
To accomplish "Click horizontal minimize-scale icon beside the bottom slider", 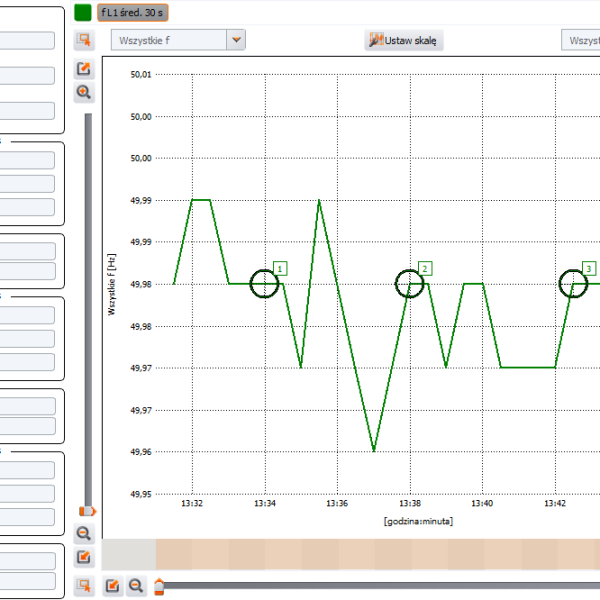I will 113,586.
